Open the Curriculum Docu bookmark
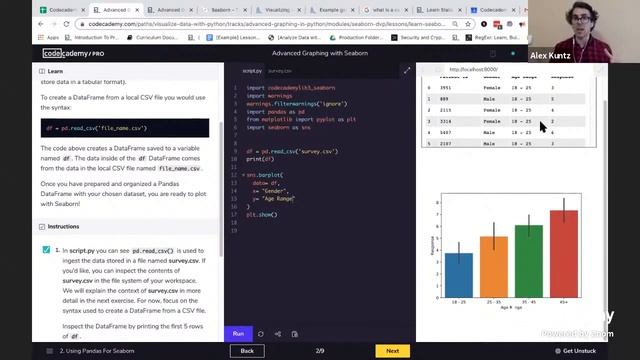This screenshot has width=640, height=360. 153,38
